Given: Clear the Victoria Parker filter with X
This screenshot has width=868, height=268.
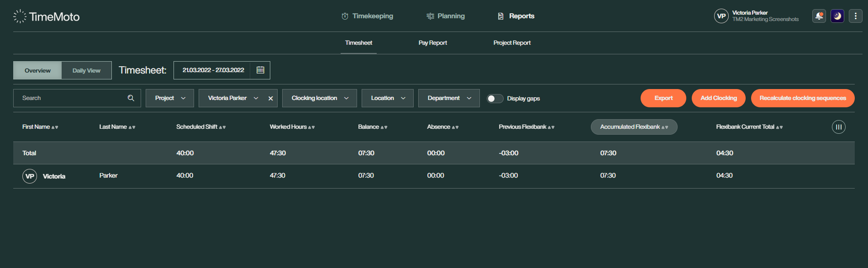Looking at the screenshot, I should [271, 98].
